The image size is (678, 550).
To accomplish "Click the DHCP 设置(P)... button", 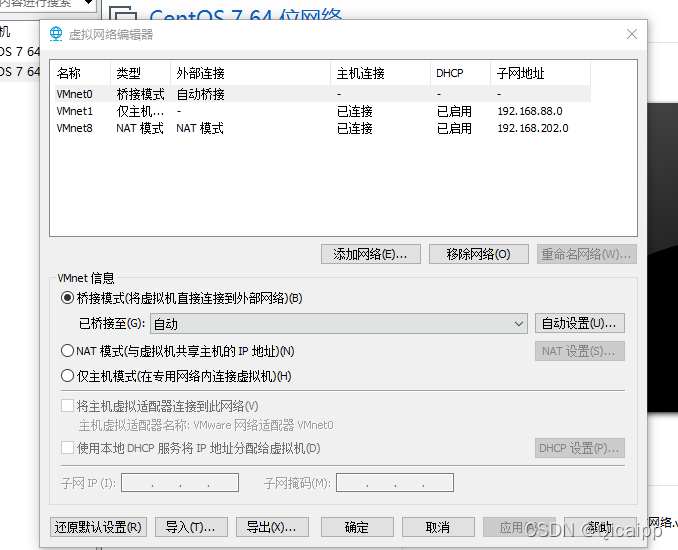I will coord(579,448).
